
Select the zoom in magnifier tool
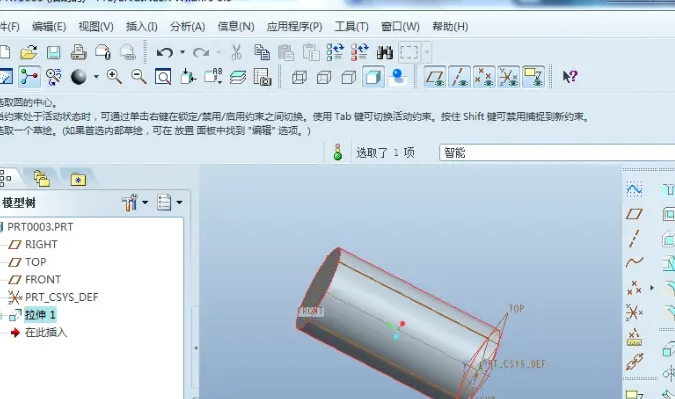pyautogui.click(x=114, y=77)
